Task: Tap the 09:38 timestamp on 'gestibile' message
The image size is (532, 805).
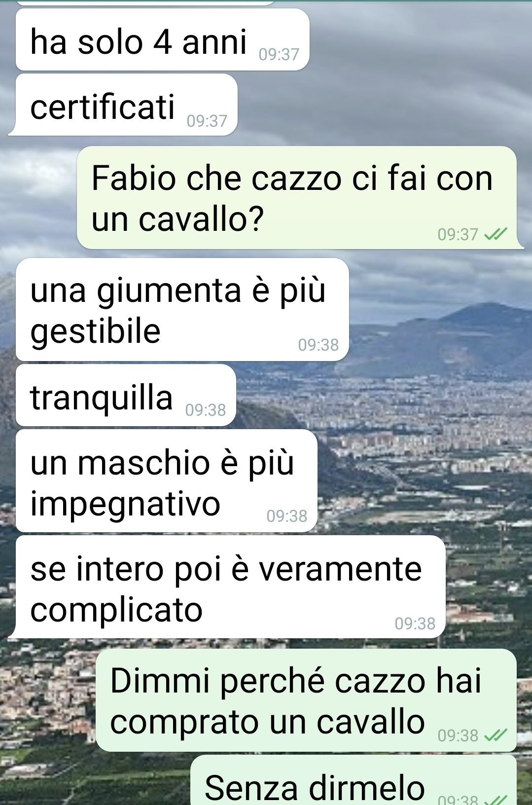Action: (319, 344)
